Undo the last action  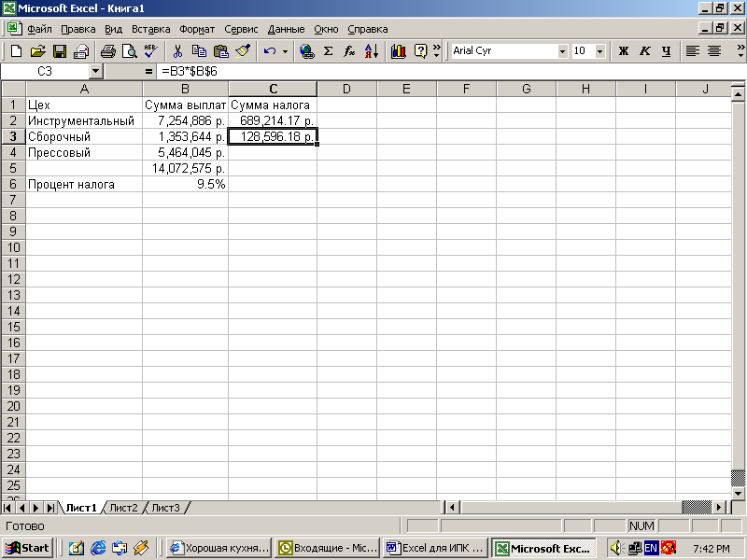pos(270,51)
